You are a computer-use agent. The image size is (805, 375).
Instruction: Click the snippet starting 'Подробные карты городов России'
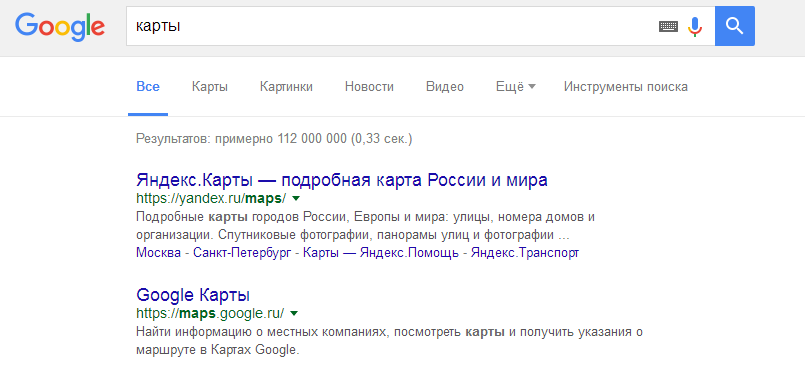click(x=365, y=226)
